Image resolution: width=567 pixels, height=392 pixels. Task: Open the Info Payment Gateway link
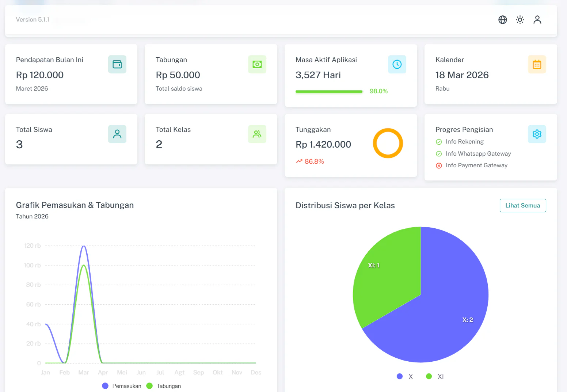tap(476, 165)
